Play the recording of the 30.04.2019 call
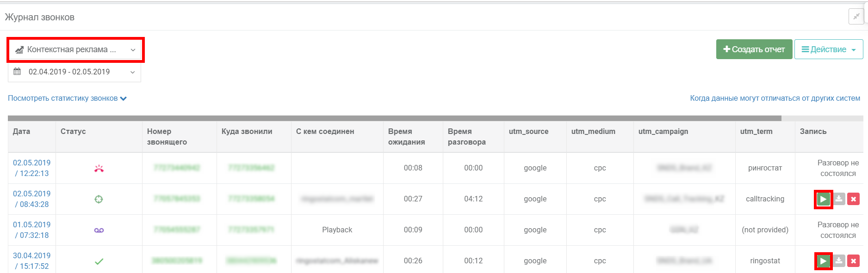 (x=823, y=261)
